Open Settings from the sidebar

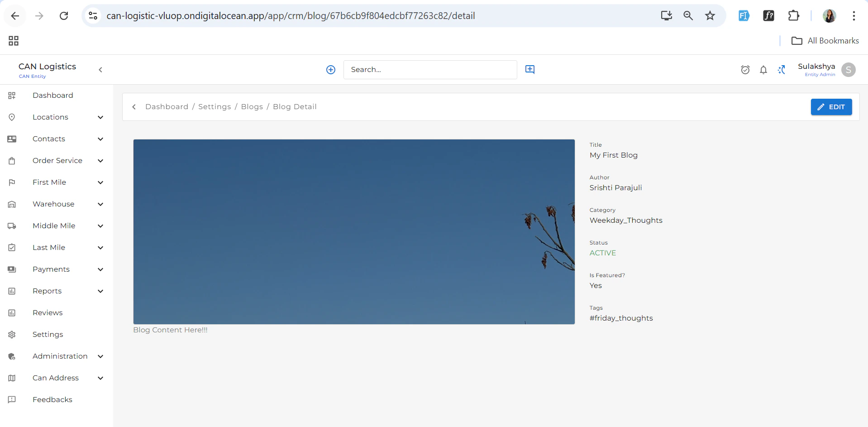tap(48, 334)
